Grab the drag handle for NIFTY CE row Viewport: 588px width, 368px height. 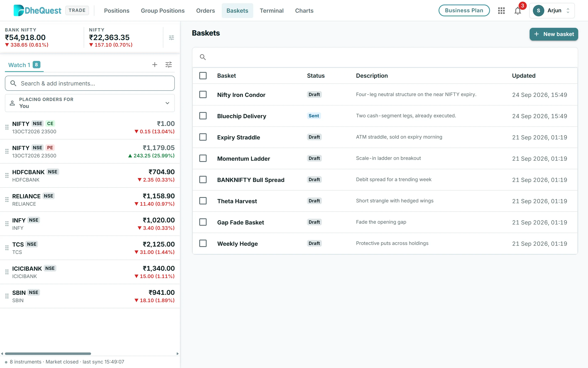(7, 127)
